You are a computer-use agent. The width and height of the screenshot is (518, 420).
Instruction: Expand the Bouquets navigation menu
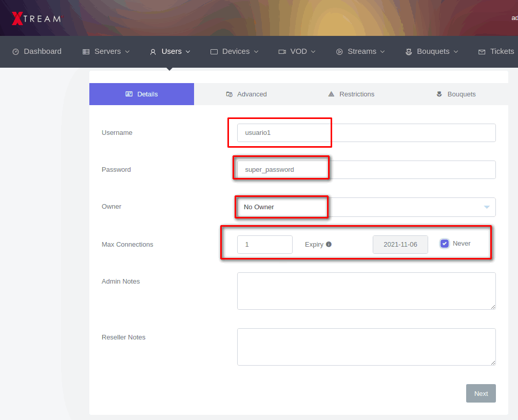432,51
